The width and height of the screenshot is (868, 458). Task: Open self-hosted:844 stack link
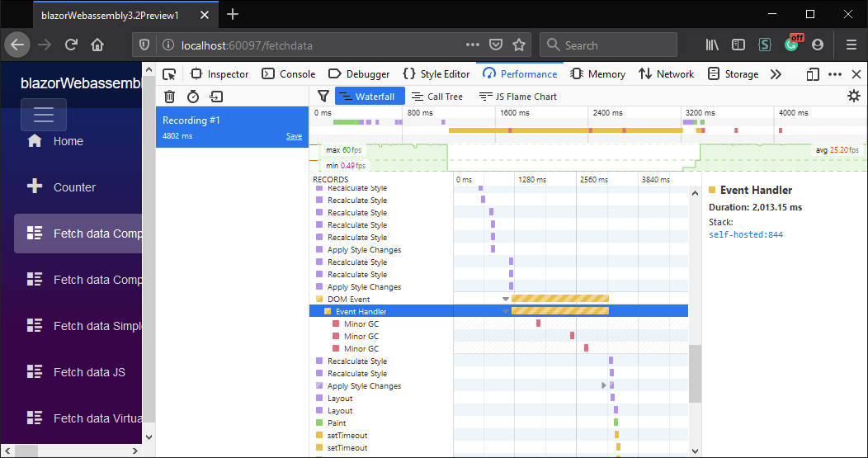point(746,235)
